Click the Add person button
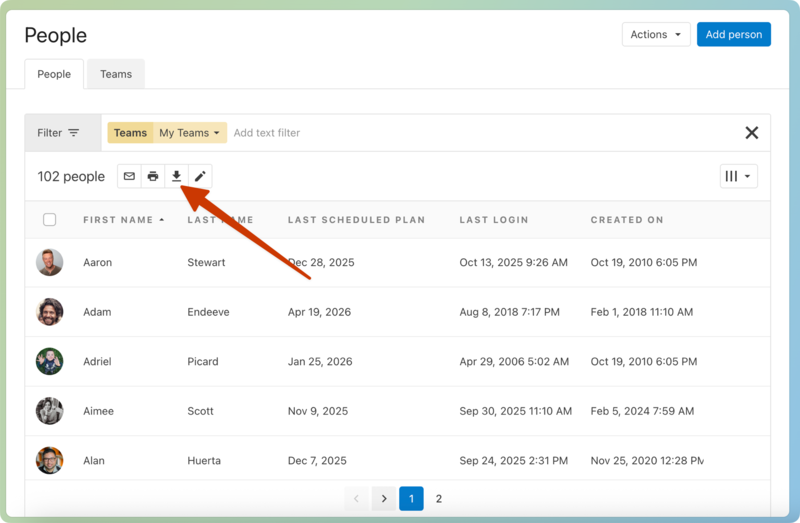 click(733, 35)
